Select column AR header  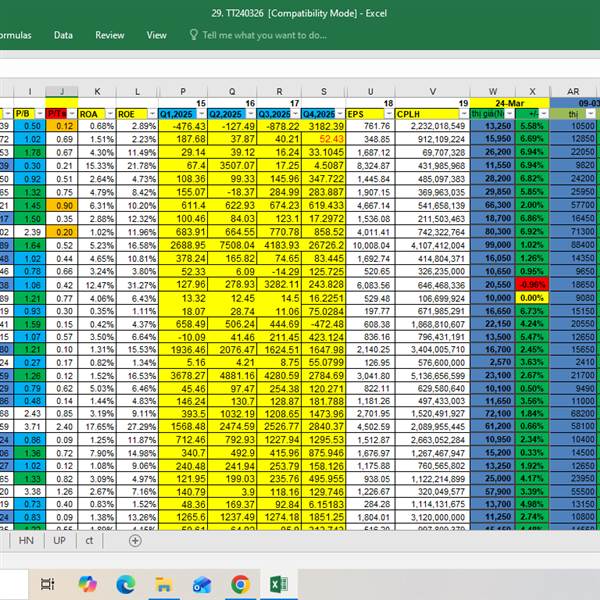(573, 91)
